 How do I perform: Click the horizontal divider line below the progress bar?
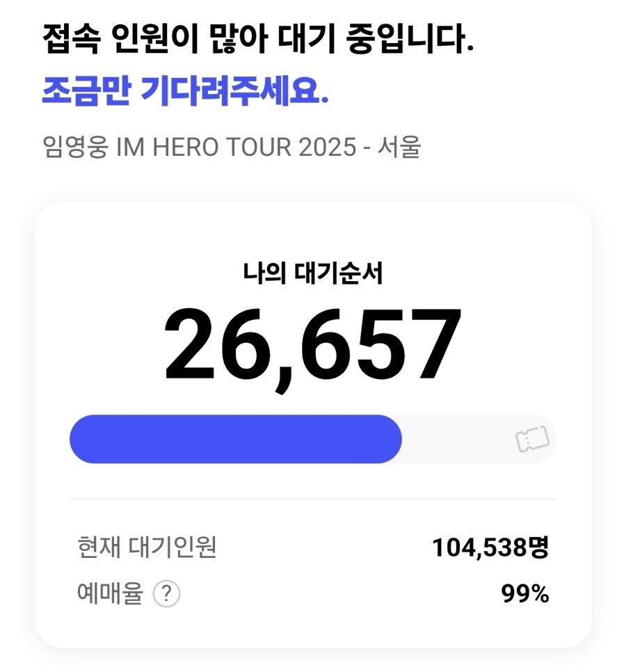click(x=312, y=499)
